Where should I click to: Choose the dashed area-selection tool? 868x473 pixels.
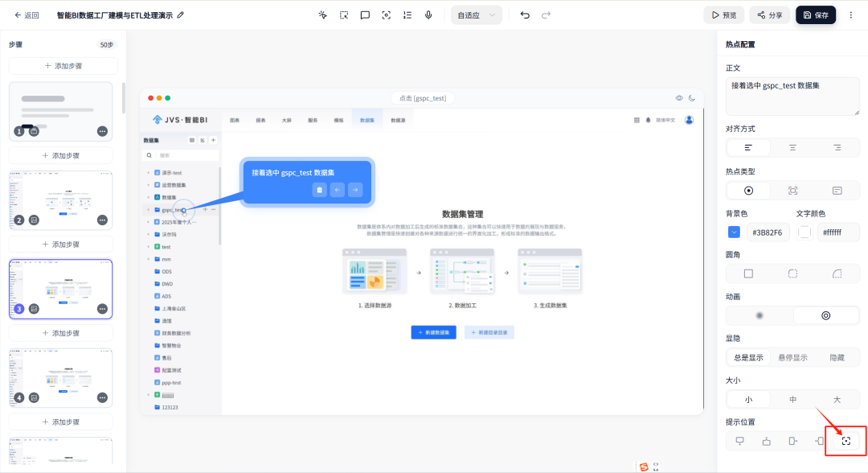click(344, 15)
